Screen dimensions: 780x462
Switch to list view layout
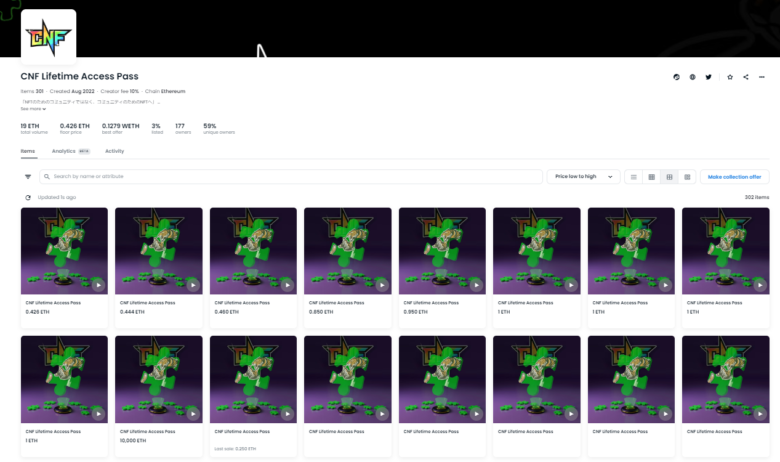click(633, 177)
